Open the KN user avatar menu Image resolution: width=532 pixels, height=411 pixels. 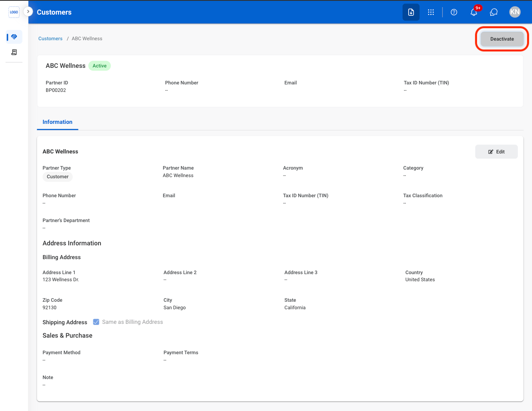coord(515,12)
